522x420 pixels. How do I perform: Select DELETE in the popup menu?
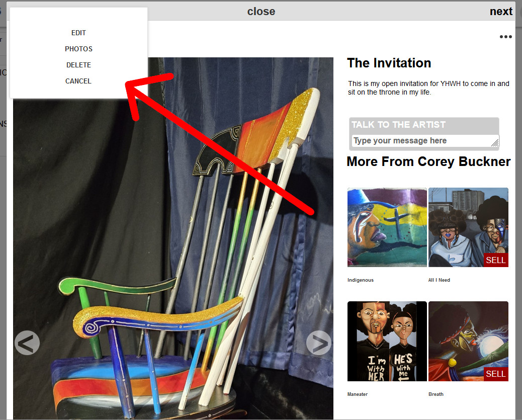[x=78, y=65]
